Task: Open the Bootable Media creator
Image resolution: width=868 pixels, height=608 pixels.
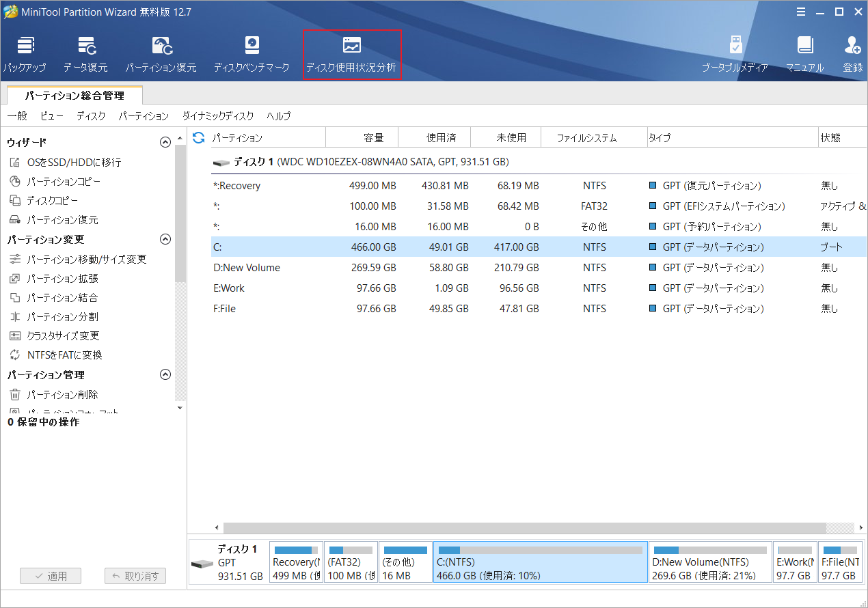Action: tap(736, 53)
